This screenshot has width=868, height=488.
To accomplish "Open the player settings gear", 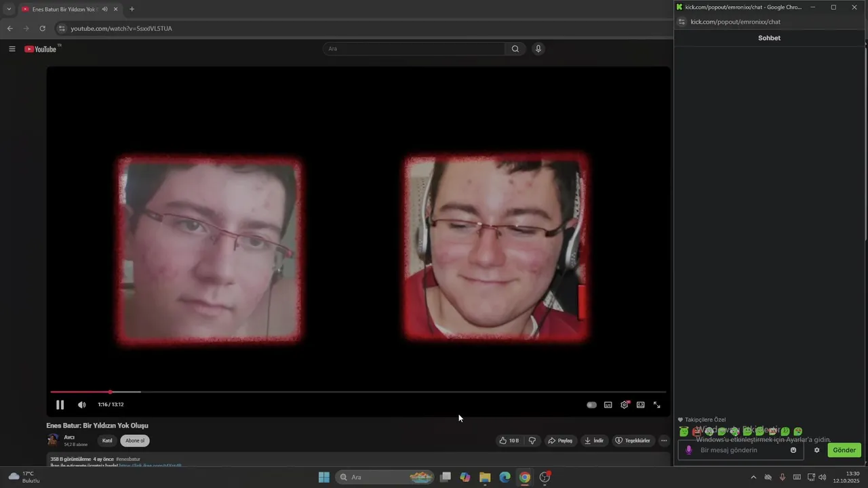I will pyautogui.click(x=624, y=405).
